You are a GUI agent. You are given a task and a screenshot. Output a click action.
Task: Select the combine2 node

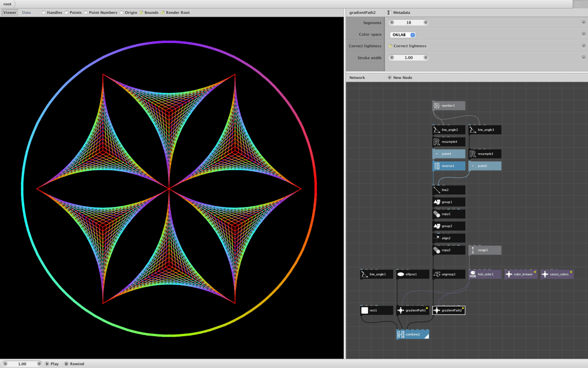[x=413, y=334]
